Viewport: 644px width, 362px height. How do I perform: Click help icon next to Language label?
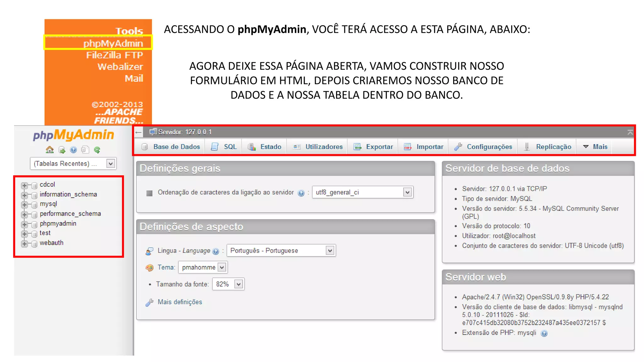(x=216, y=251)
